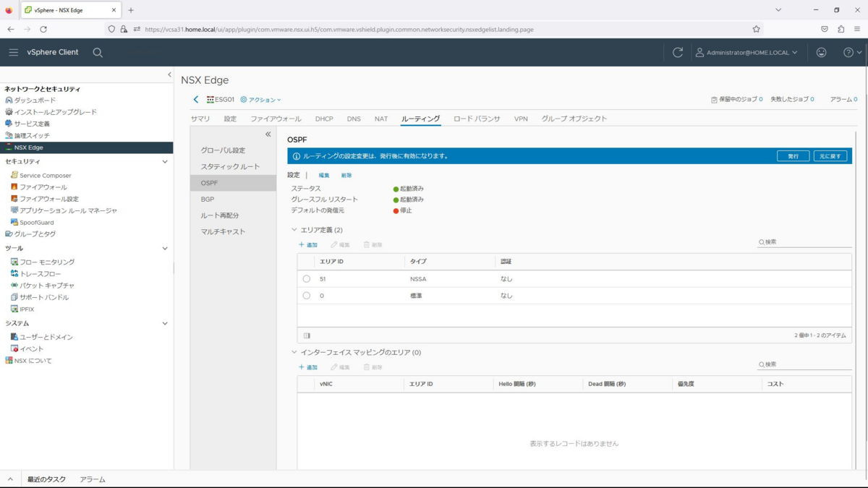
Task: Collapse the routing submenu with double chevron
Action: (268, 134)
